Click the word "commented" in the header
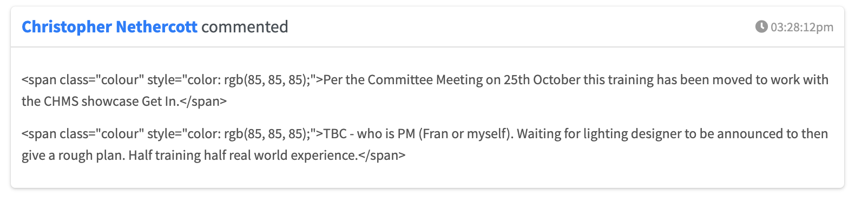868x203 pixels. (x=245, y=26)
